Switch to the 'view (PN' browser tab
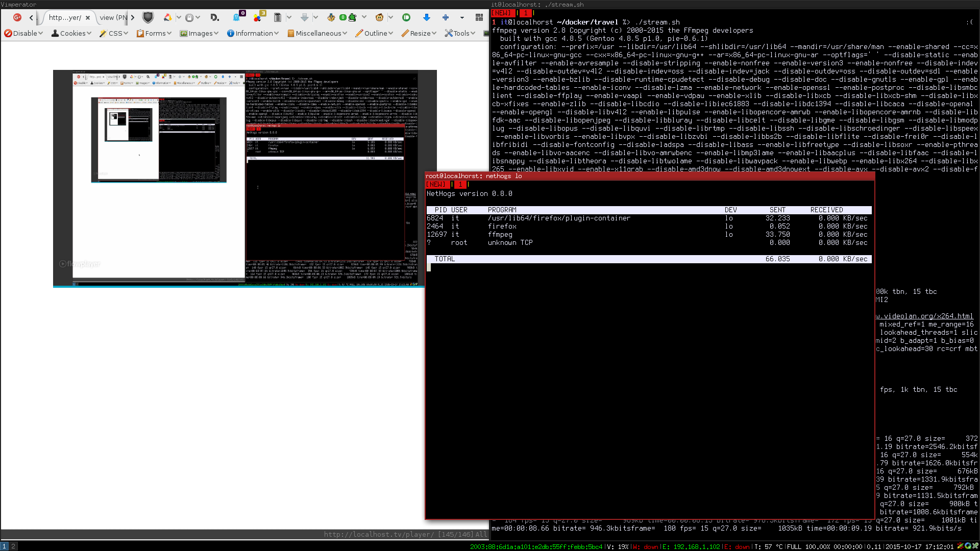 [113, 17]
